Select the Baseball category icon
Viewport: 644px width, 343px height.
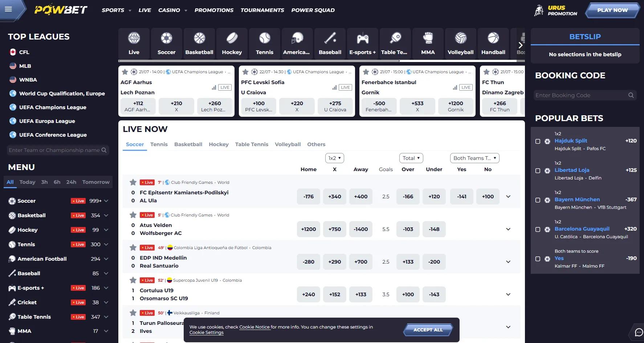click(x=330, y=38)
